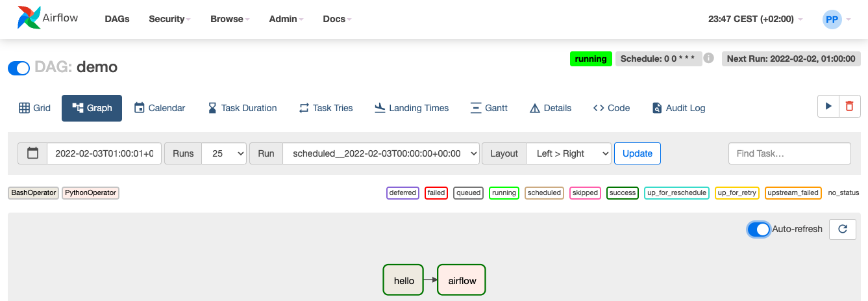Viewport: 868px width, 301px height.
Task: Click the Update button
Action: (x=637, y=153)
